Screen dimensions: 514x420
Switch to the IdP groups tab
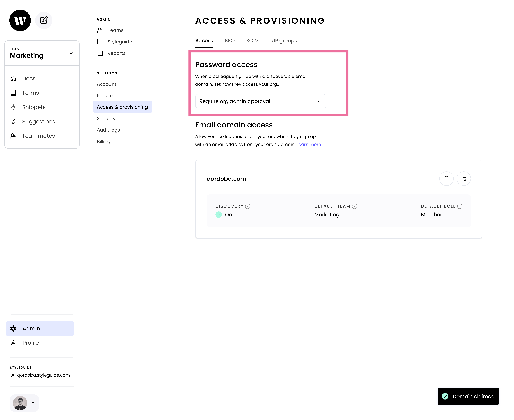click(x=284, y=41)
